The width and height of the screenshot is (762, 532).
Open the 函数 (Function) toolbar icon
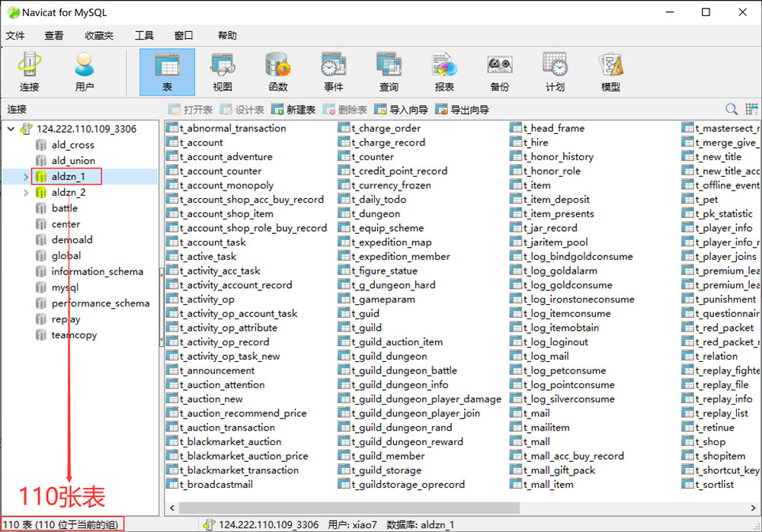click(x=278, y=72)
